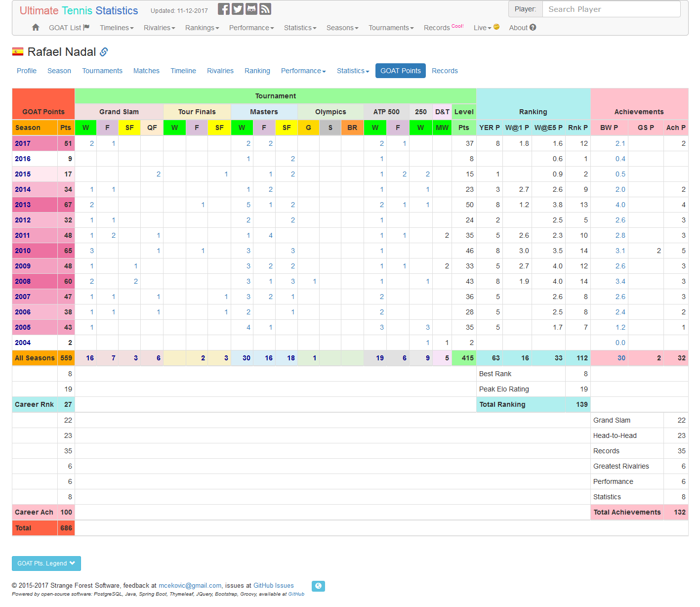Image resolution: width=700 pixels, height=607 pixels.
Task: Open the Records tab for Nadal
Action: (x=444, y=71)
